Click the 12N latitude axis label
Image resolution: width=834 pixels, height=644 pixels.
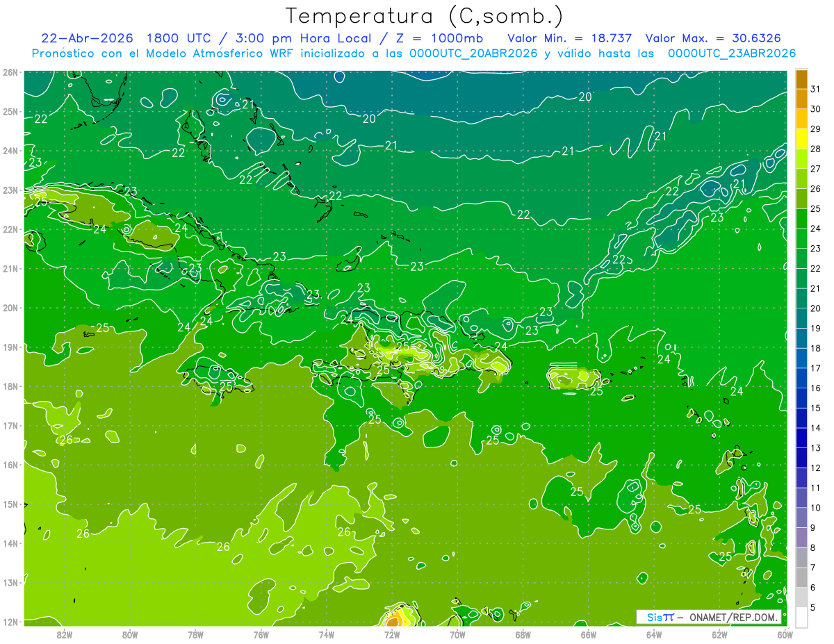10,622
